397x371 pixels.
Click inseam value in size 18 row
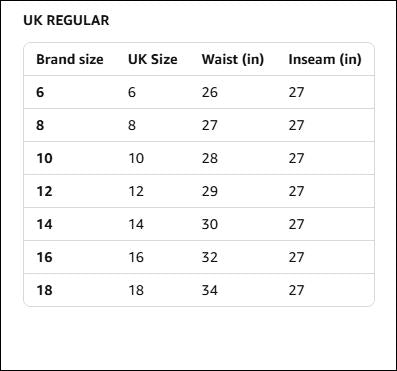(x=296, y=290)
